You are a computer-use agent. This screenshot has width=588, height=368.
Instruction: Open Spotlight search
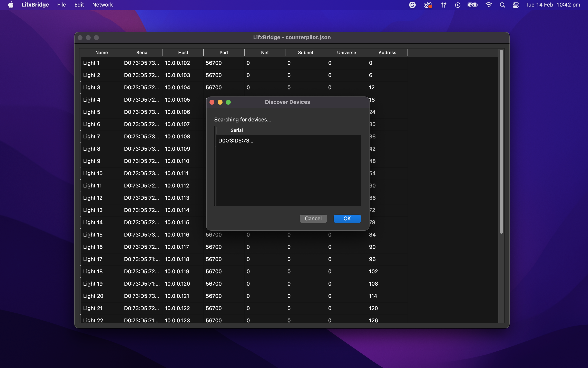pos(502,5)
